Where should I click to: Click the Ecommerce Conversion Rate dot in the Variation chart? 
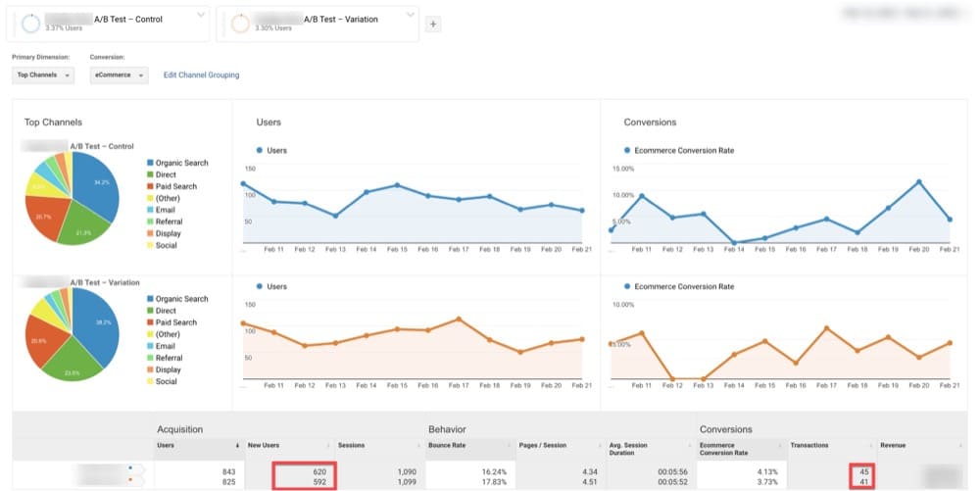pyautogui.click(x=628, y=287)
